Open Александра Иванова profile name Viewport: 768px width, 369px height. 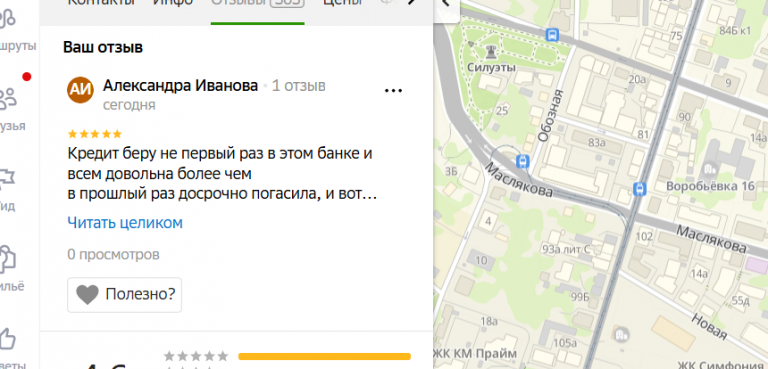(x=180, y=86)
